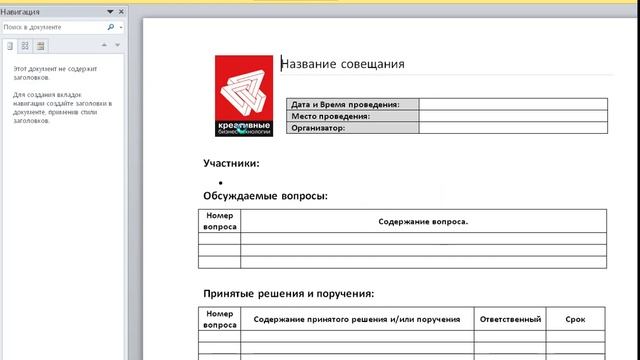The height and width of the screenshot is (360, 640).
Task: Click the 'Обсуждаемые вопросы:' heading
Action: point(265,196)
